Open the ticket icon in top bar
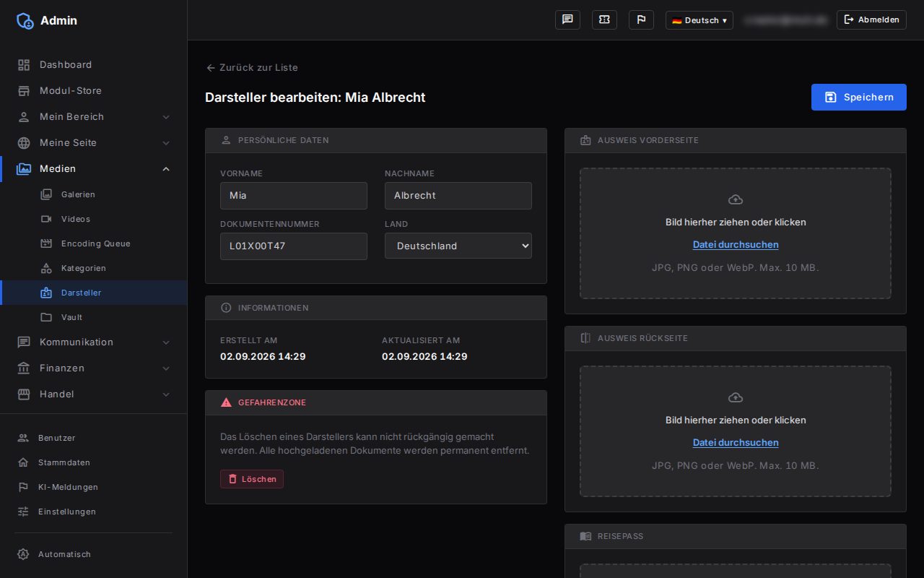Screen dimensions: 924x578 (x=604, y=20)
